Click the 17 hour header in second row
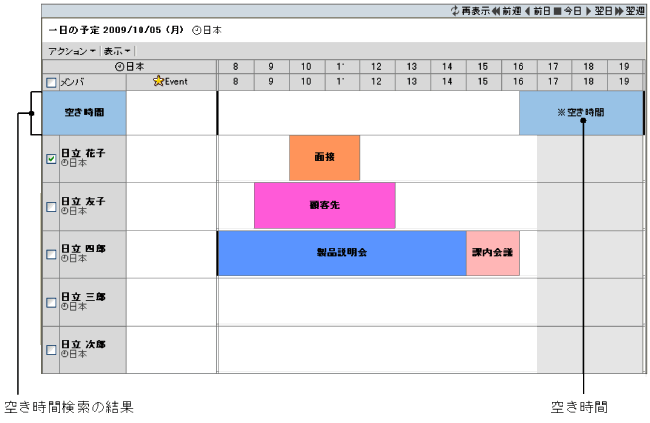 [x=553, y=82]
